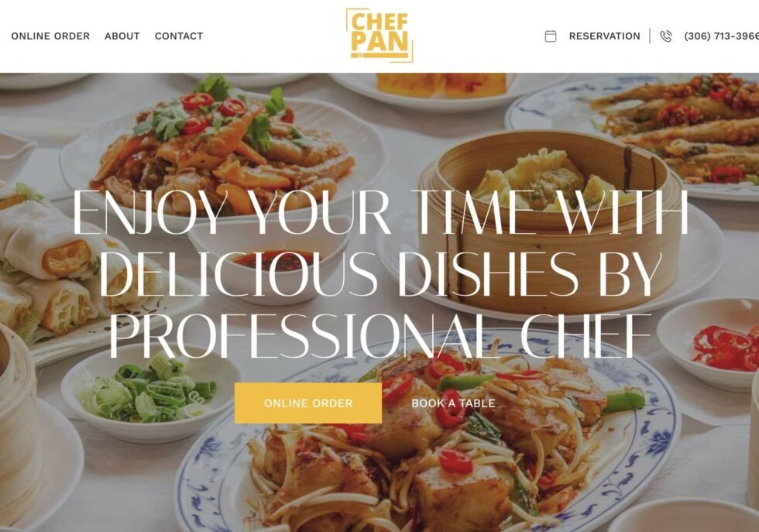
Task: Click the Chef Pan logo
Action: (379, 36)
